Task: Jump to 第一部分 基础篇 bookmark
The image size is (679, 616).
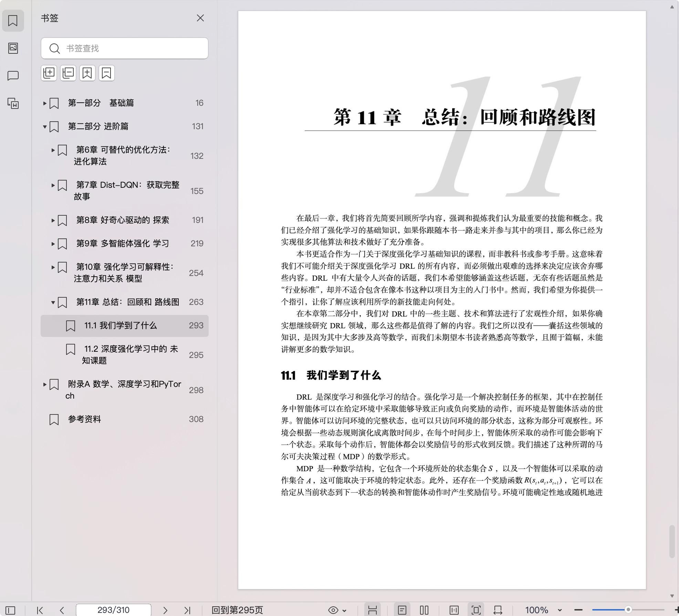Action: pyautogui.click(x=124, y=103)
